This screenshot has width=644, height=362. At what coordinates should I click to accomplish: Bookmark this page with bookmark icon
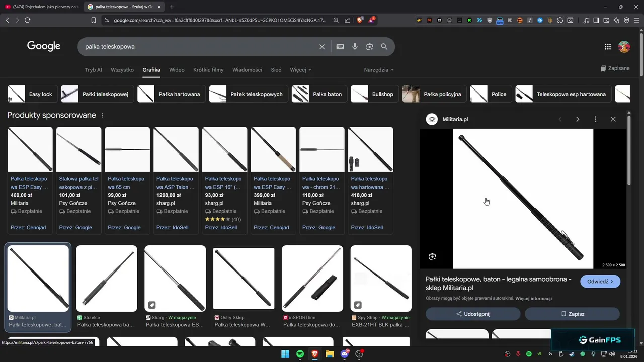[x=94, y=20]
